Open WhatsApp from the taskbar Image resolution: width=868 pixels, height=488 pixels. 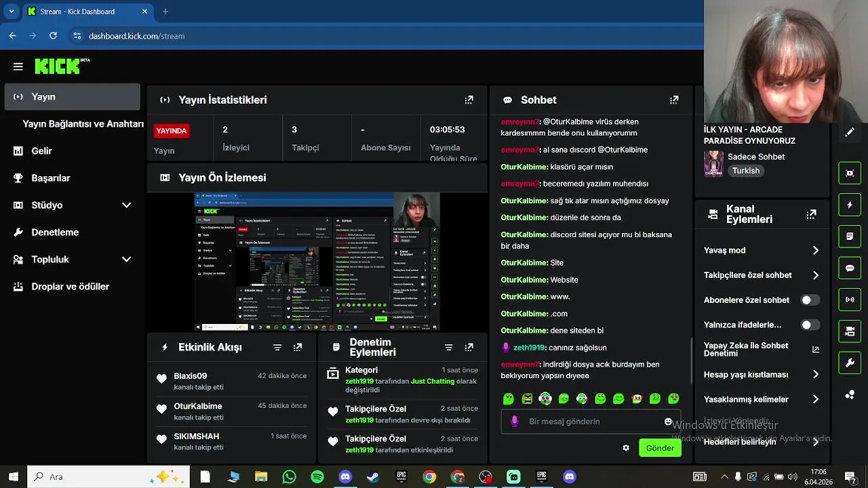click(x=290, y=477)
